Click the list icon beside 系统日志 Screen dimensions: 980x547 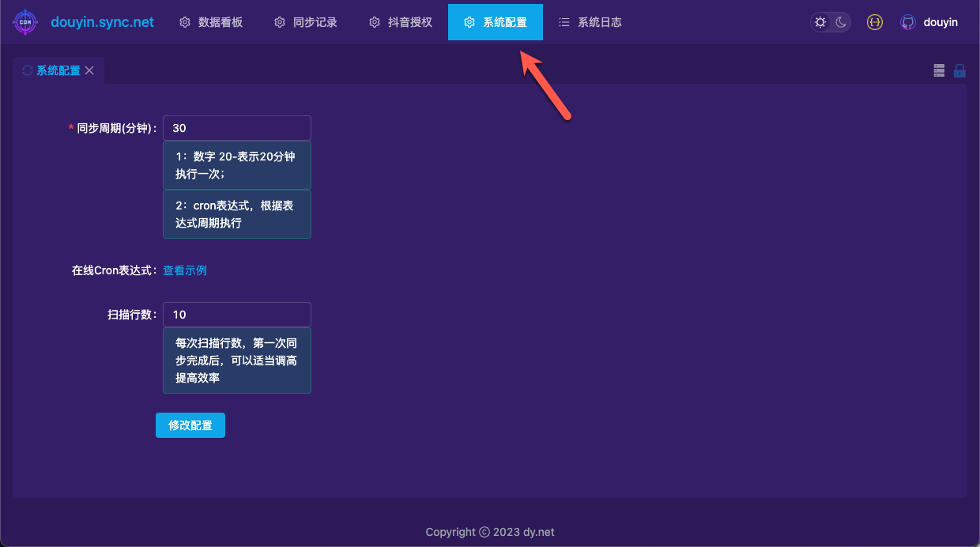point(564,22)
